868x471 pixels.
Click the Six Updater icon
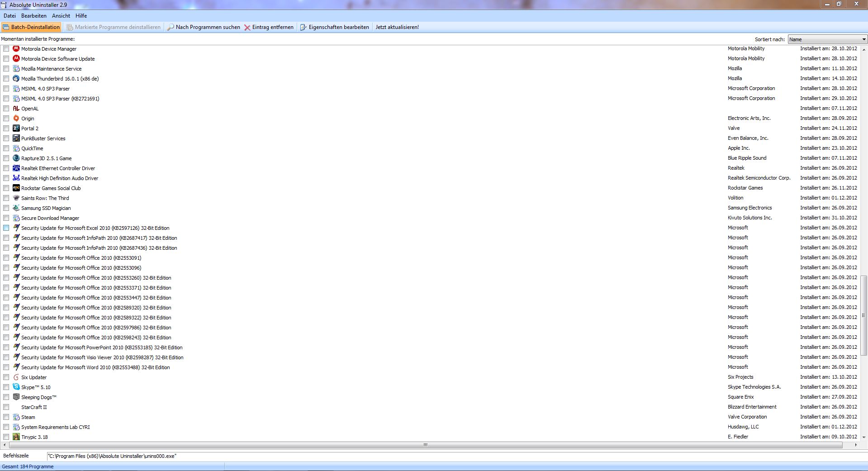[16, 377]
